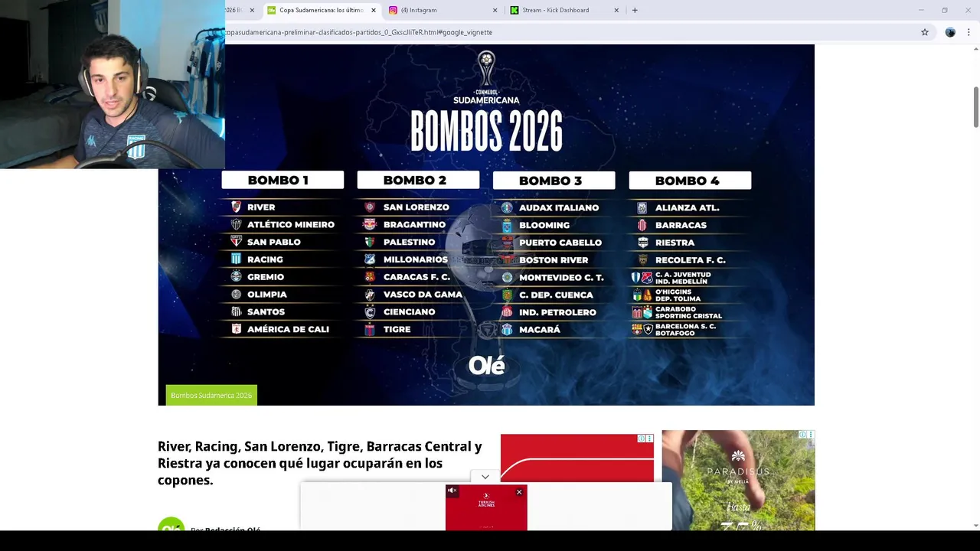Click the Ind. Petrolero team name
The image size is (980, 551).
[x=557, y=312]
